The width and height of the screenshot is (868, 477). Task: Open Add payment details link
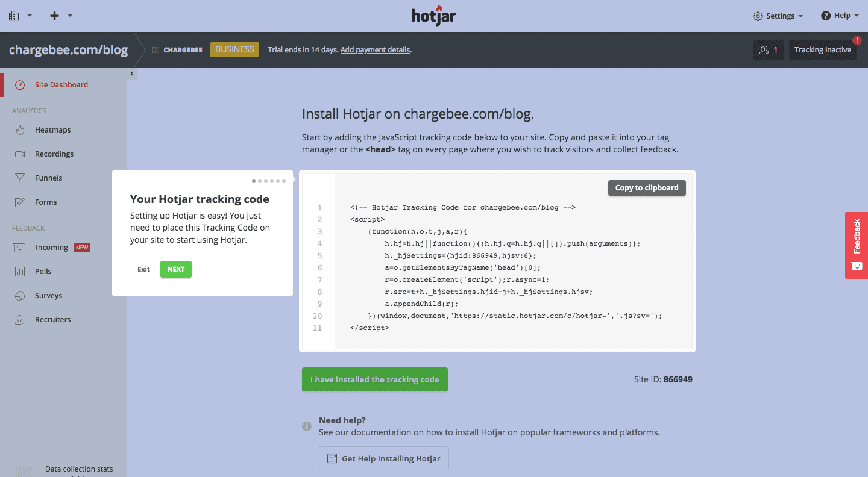click(x=375, y=50)
